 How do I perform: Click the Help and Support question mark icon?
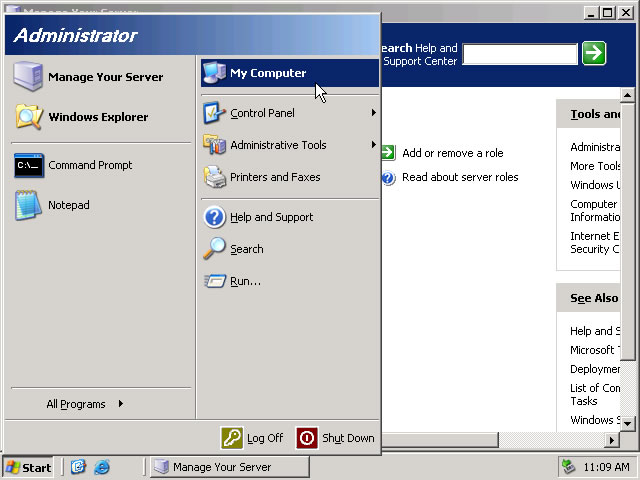214,217
